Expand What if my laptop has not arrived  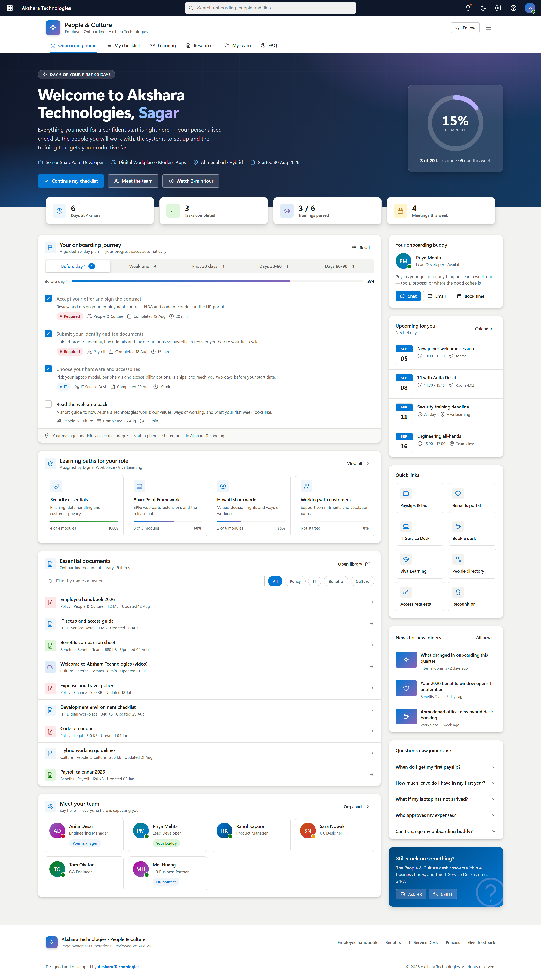pyautogui.click(x=446, y=799)
